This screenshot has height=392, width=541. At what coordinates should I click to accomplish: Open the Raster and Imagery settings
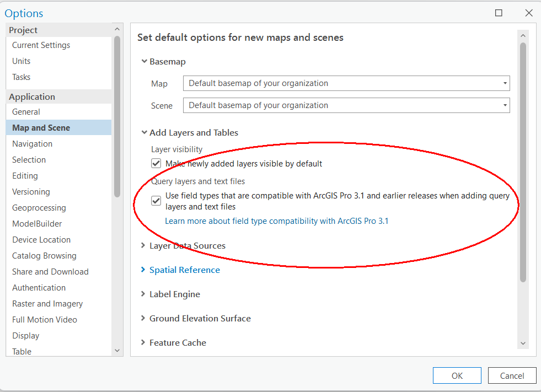click(47, 303)
